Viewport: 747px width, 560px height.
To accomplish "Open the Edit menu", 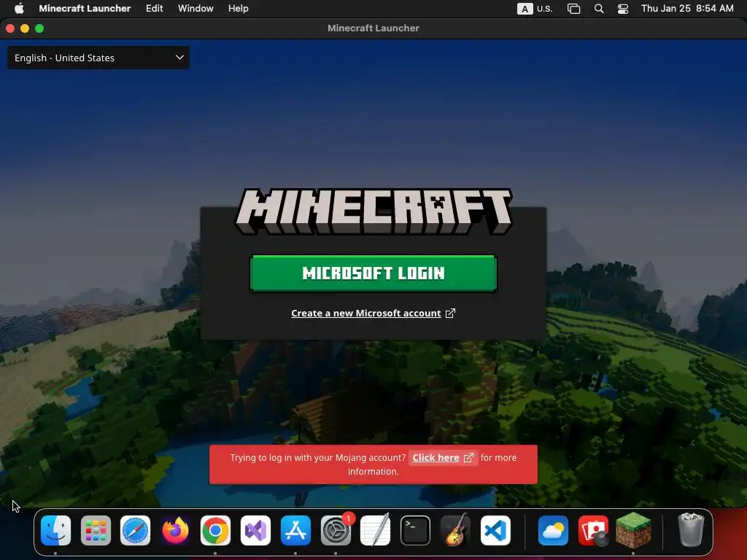I will (155, 9).
